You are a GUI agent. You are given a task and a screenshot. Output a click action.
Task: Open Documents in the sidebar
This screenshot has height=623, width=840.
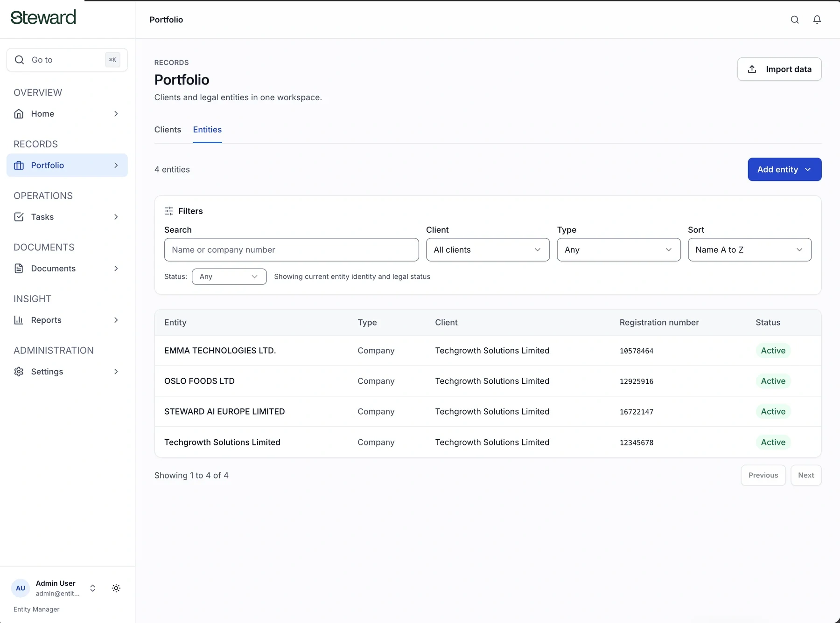point(67,269)
